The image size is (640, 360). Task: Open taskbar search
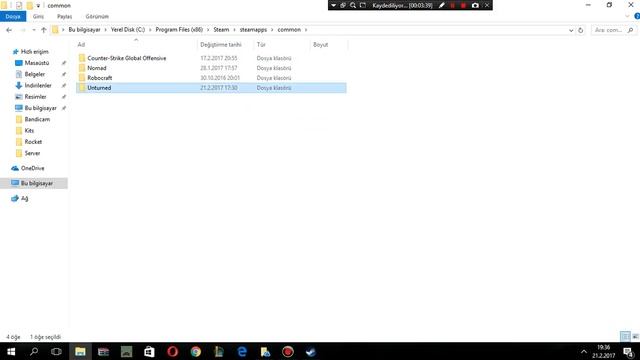pos(34,351)
